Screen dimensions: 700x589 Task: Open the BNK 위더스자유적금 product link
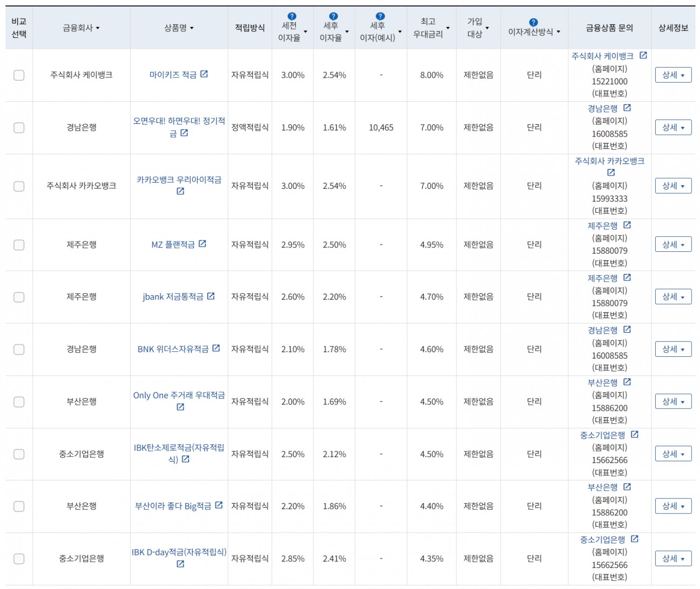(173, 349)
